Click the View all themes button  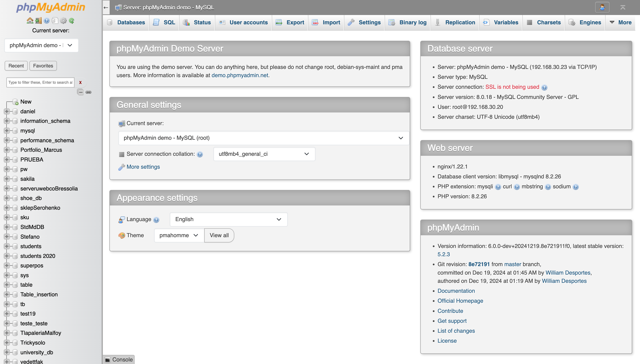pyautogui.click(x=219, y=235)
